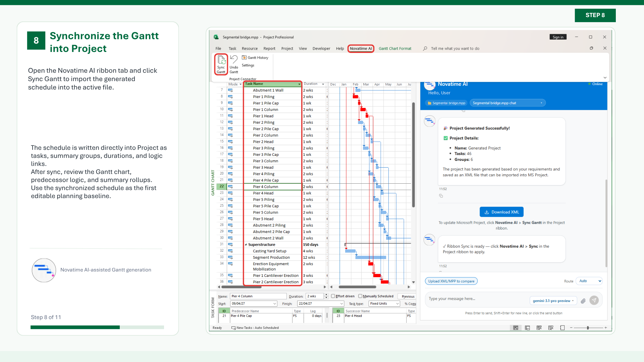Collapse the Superstructure summary task
The height and width of the screenshot is (362, 644).
tap(246, 245)
